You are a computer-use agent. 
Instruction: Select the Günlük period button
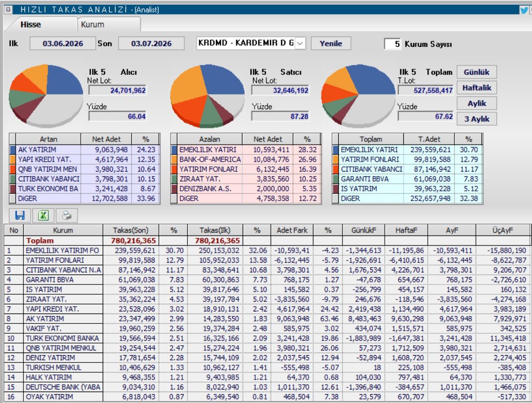pos(477,72)
